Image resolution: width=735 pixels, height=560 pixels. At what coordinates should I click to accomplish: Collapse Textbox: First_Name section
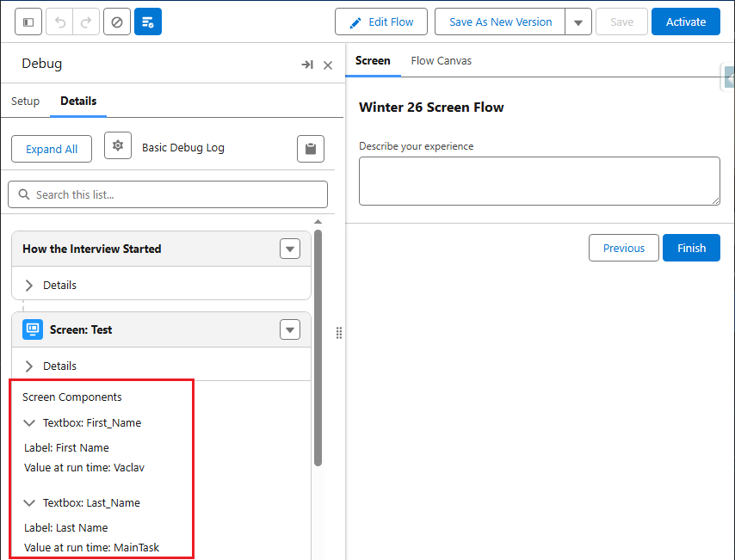[x=29, y=422]
